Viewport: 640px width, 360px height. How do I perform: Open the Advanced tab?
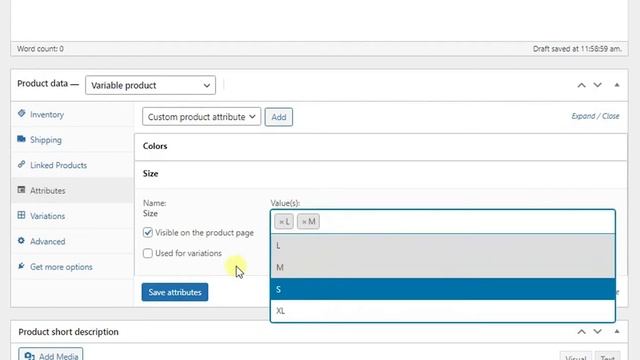point(72,241)
